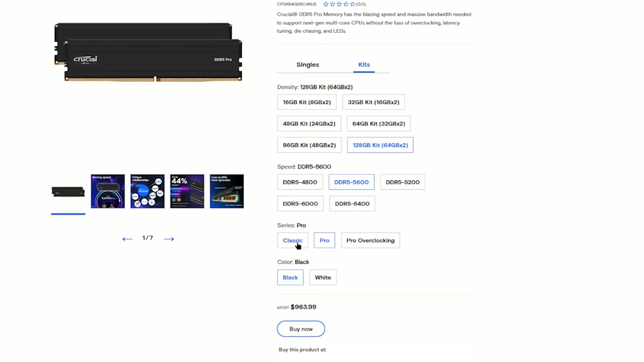The width and height of the screenshot is (644, 362).
Task: Pick the Classic series option
Action: click(292, 240)
